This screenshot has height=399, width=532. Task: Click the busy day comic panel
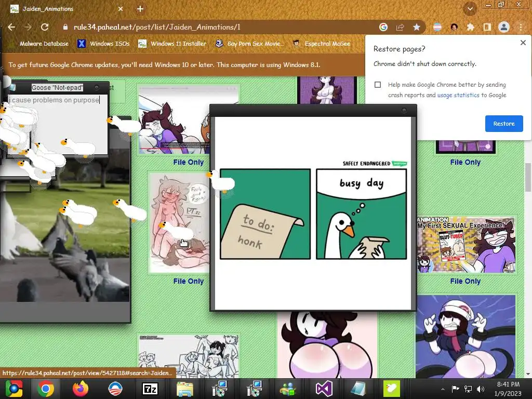coord(362,214)
